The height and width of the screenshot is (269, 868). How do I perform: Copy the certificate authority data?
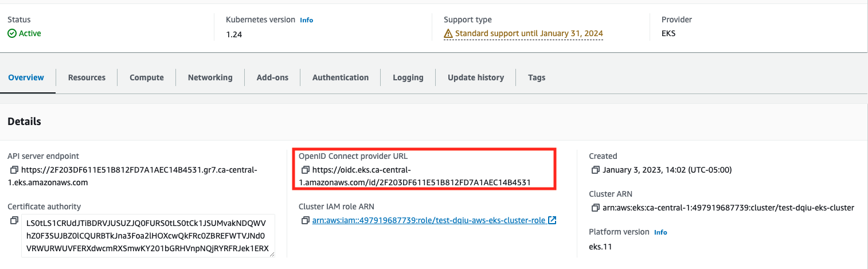coord(14,221)
